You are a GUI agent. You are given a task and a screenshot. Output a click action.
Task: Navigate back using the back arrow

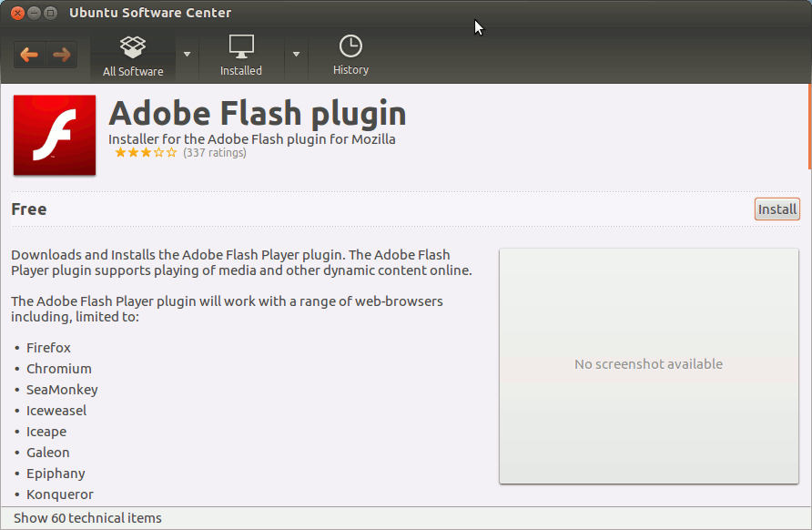click(x=28, y=55)
